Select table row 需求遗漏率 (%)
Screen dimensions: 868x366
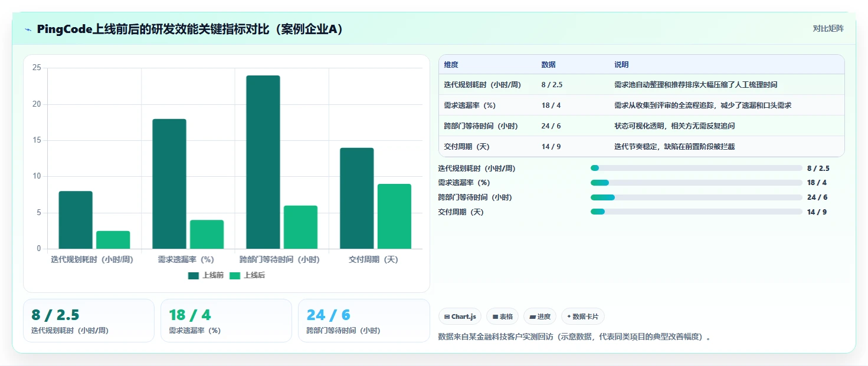point(641,105)
